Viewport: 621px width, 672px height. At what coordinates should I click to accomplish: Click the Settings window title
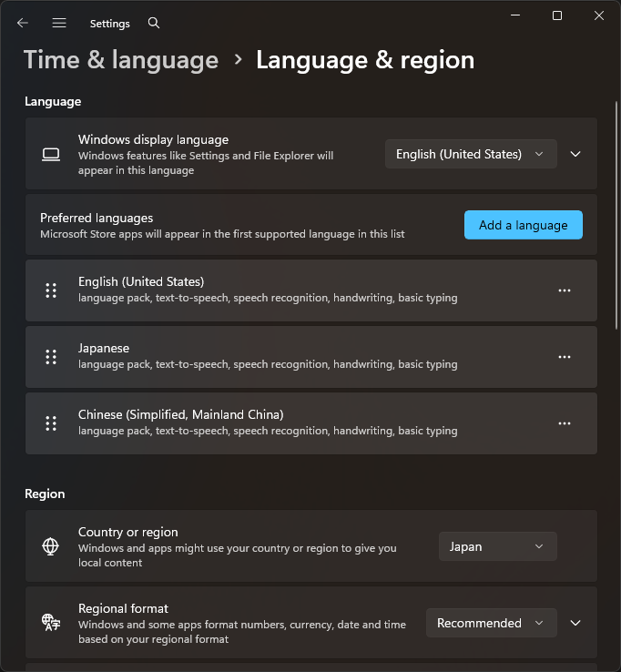[109, 24]
